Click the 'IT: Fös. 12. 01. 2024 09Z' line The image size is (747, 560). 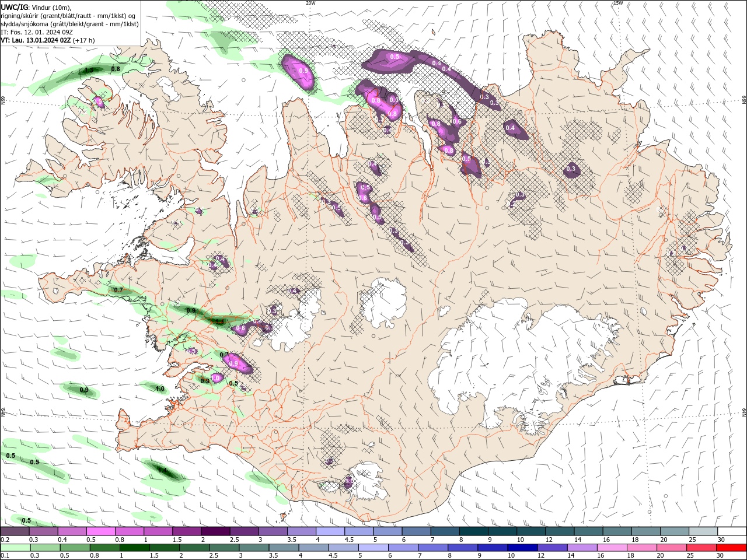pos(36,32)
